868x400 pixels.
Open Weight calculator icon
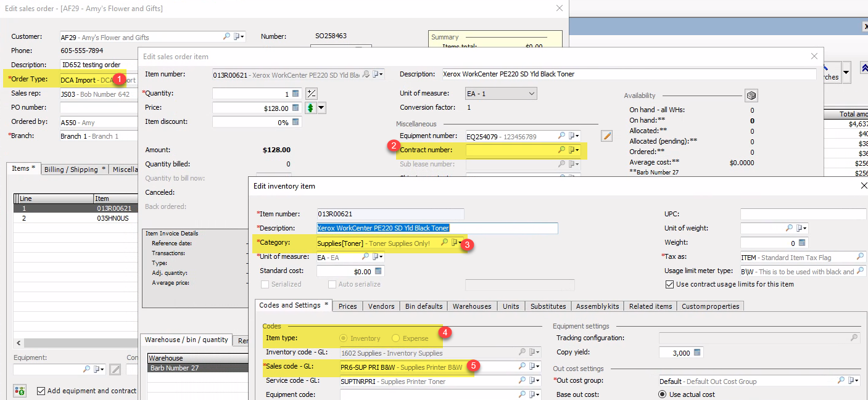pyautogui.click(x=802, y=243)
